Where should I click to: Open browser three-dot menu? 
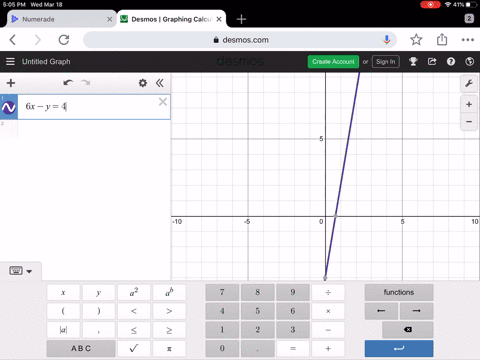point(468,40)
